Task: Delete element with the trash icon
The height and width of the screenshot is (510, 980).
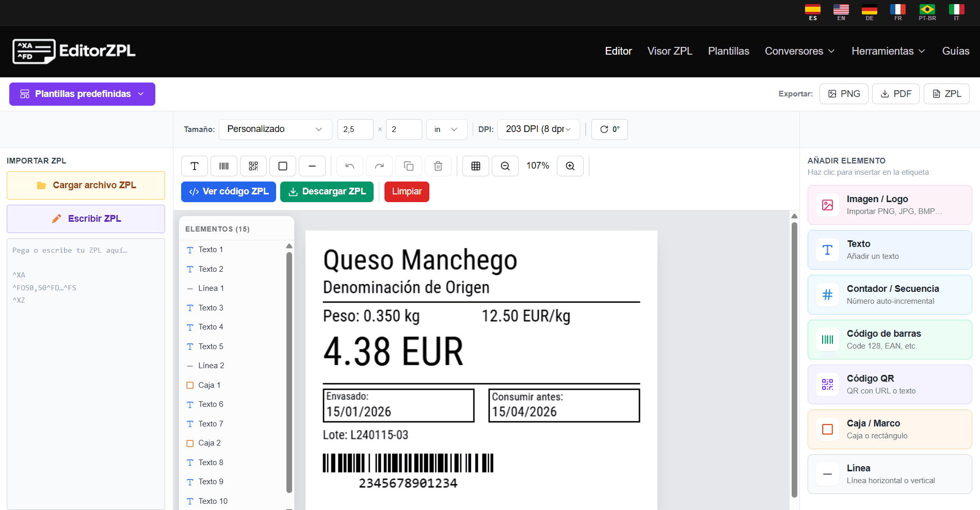Action: [x=438, y=166]
